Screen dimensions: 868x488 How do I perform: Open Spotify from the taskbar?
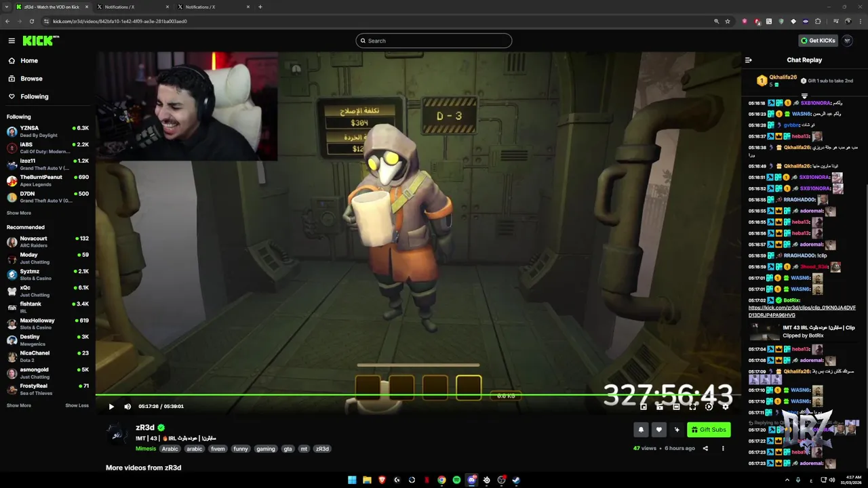click(456, 480)
